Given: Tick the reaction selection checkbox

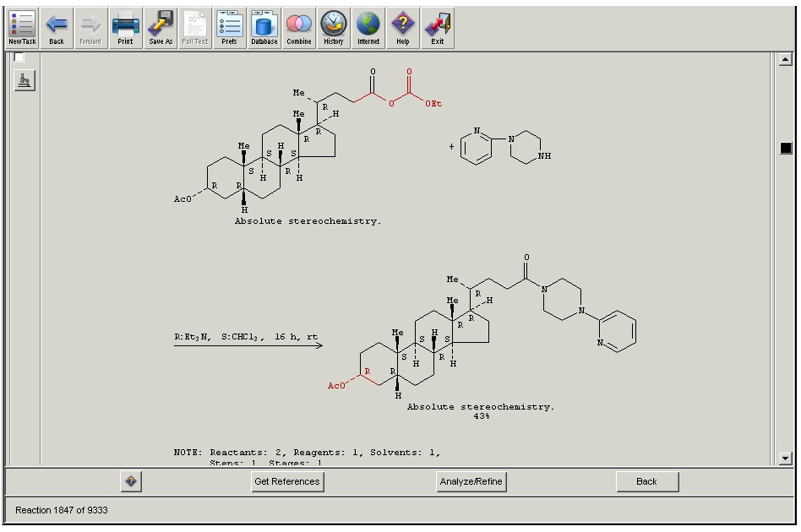Looking at the screenshot, I should (x=19, y=57).
